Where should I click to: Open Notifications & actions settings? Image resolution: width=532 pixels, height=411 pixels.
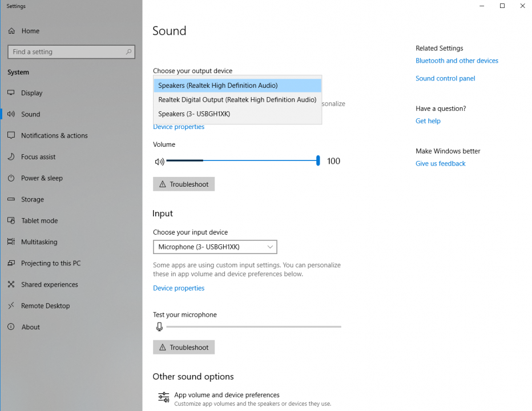coord(54,136)
